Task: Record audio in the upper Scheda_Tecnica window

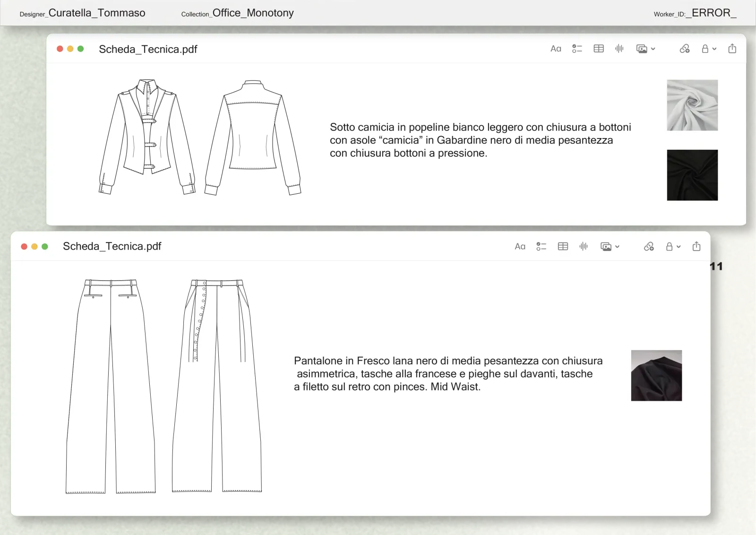Action: pyautogui.click(x=619, y=49)
